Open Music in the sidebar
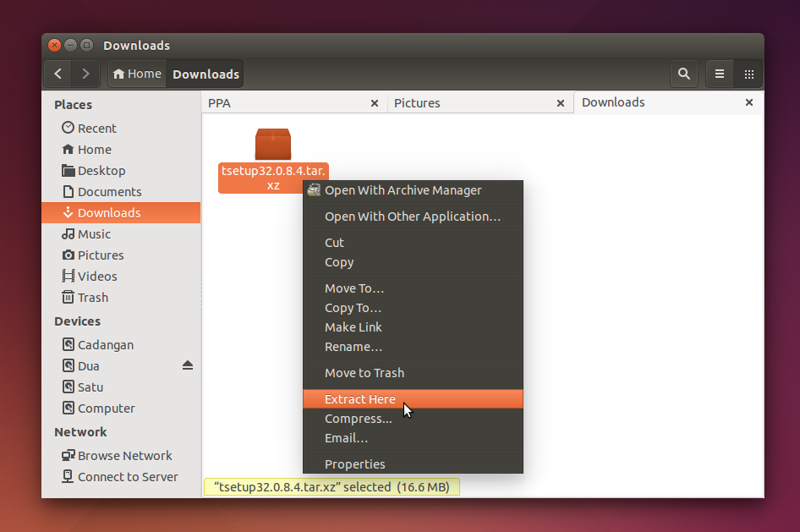Screen dimensions: 800x532 (x=121, y=234)
